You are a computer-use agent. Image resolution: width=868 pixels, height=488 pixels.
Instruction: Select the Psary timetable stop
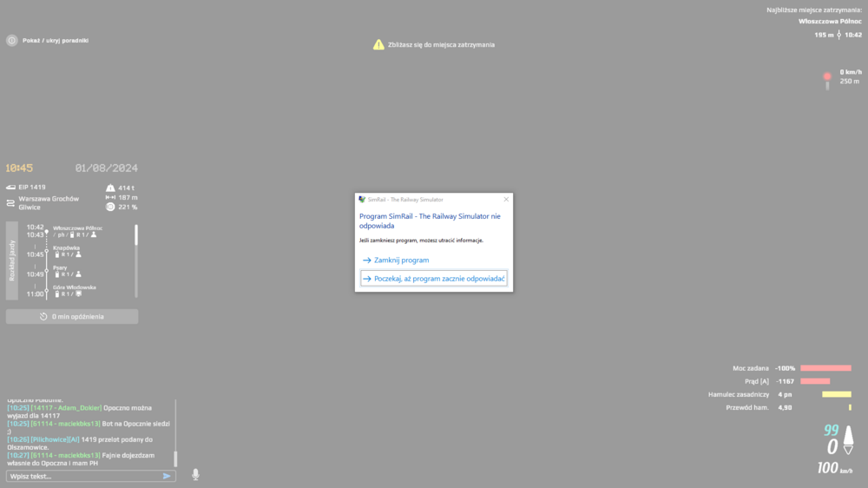pyautogui.click(x=60, y=267)
